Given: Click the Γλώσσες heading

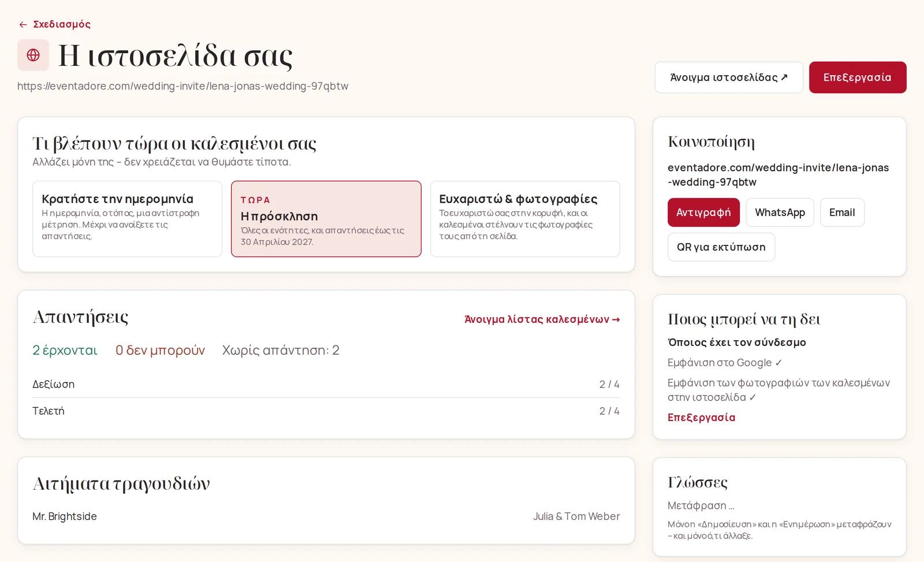Looking at the screenshot, I should [x=698, y=482].
